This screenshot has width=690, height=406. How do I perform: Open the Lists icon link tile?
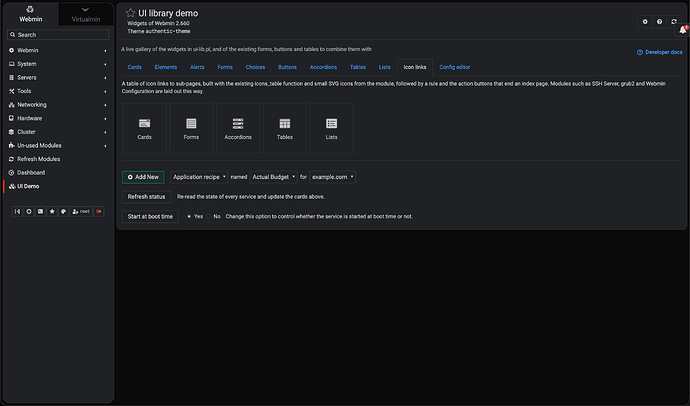coord(331,128)
